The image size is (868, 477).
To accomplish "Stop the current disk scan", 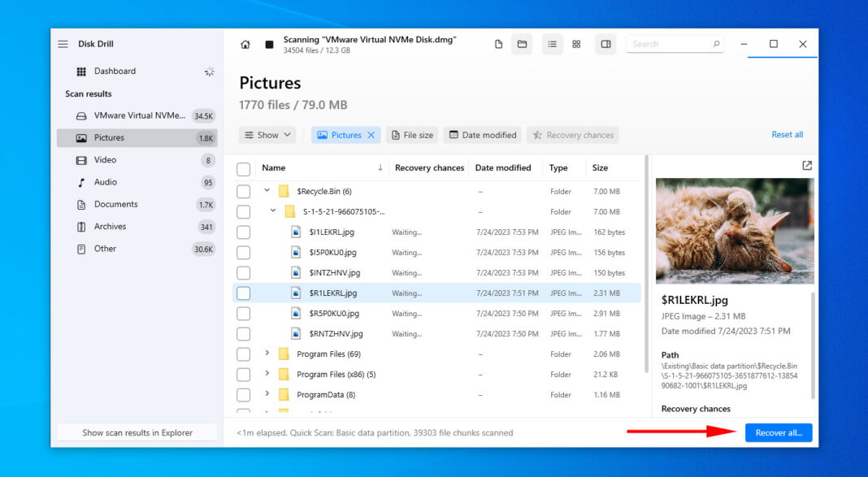I will tap(269, 44).
